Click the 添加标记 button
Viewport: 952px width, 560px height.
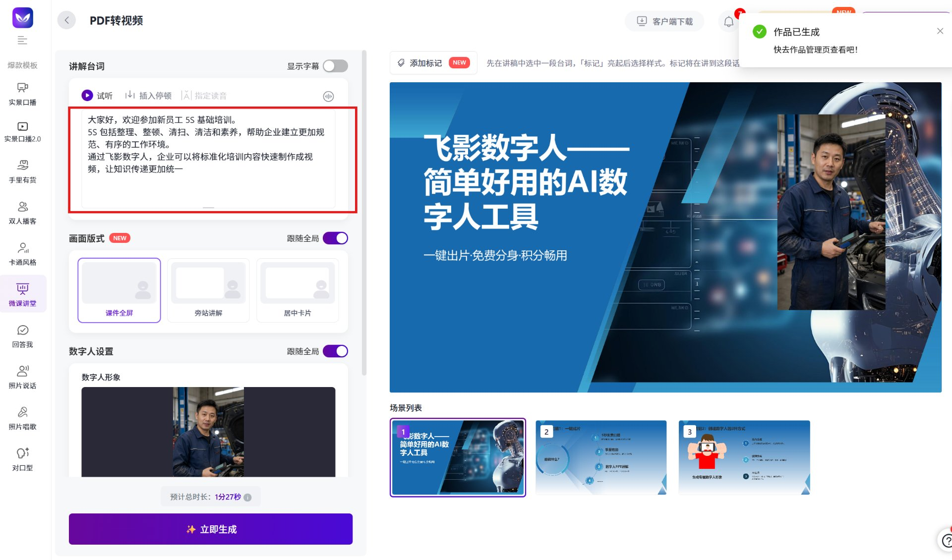click(433, 63)
